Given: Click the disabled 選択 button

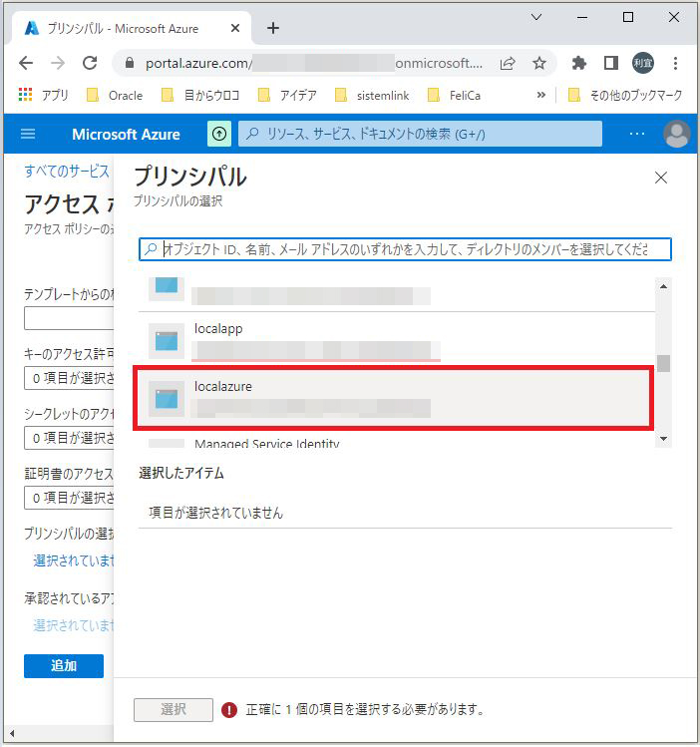Looking at the screenshot, I should point(174,710).
